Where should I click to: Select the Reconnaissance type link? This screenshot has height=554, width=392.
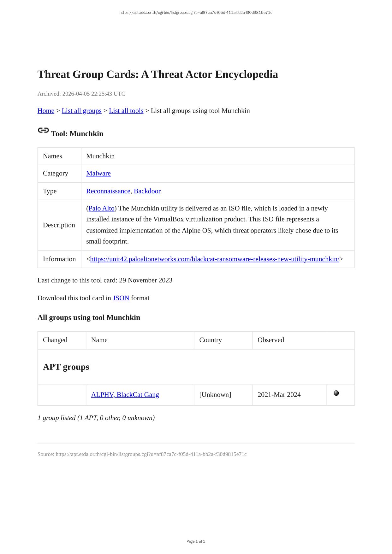click(108, 191)
